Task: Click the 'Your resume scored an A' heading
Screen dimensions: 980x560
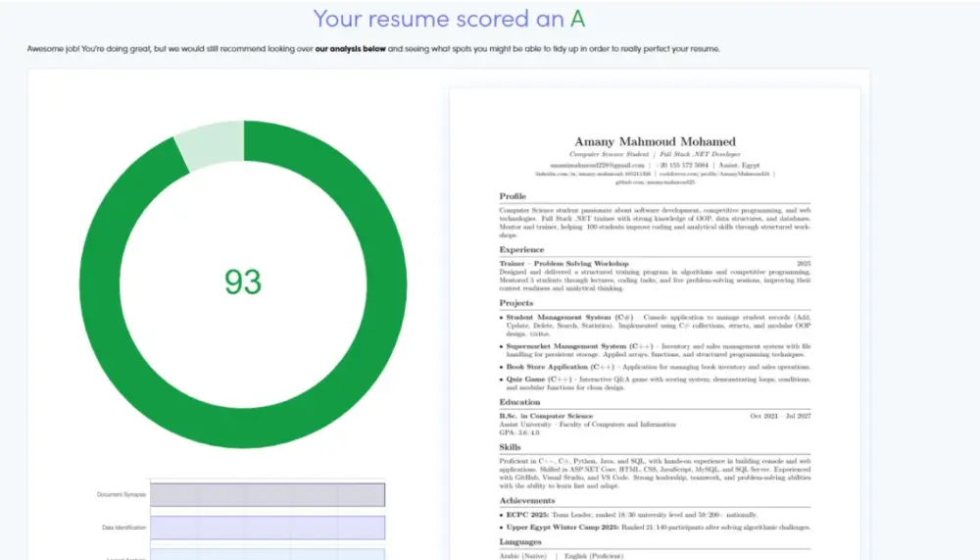Action: coord(449,19)
